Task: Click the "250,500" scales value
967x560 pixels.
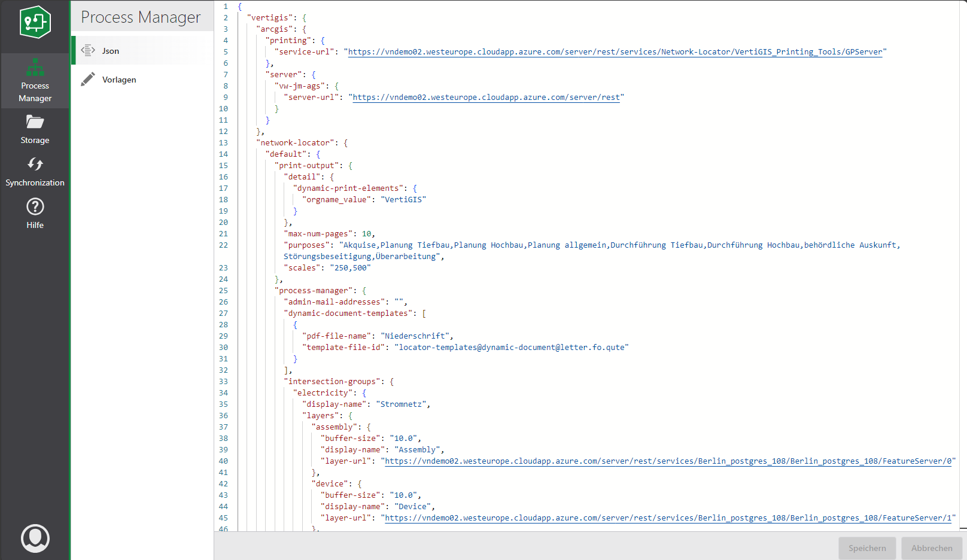Action: (x=351, y=268)
